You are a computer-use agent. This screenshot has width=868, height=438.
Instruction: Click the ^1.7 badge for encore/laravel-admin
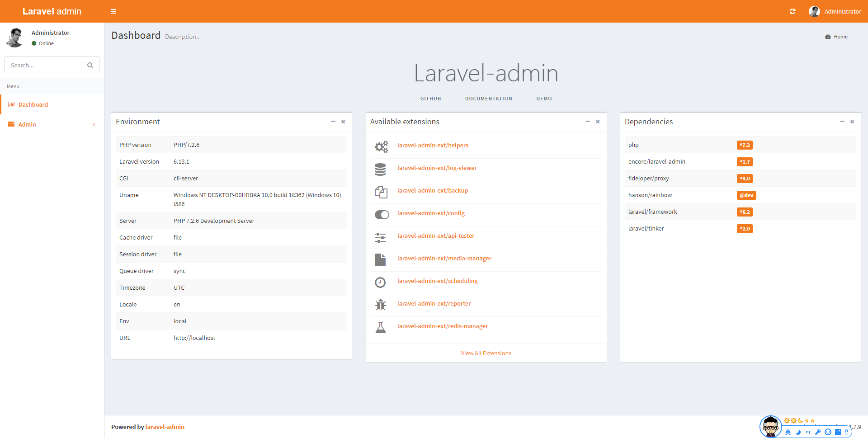click(x=745, y=162)
